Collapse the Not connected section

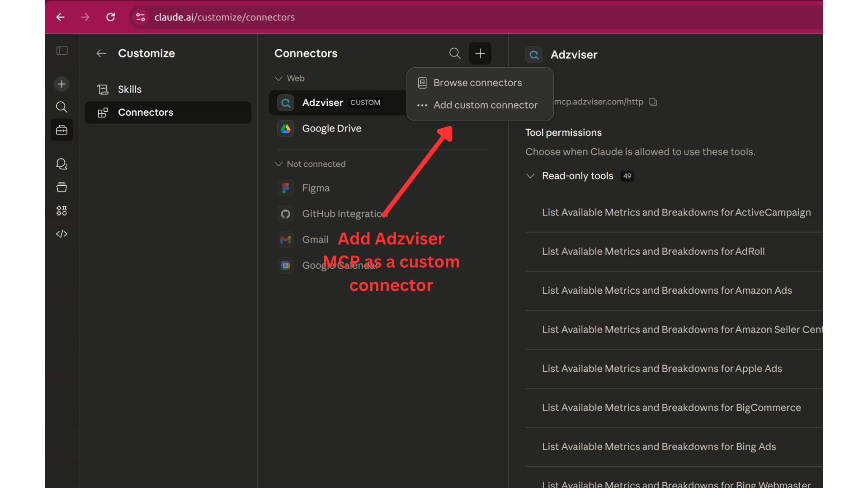point(279,164)
